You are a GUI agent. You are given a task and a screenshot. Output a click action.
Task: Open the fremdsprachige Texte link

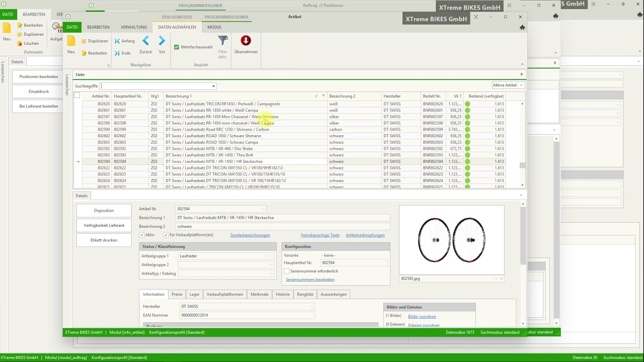point(320,235)
